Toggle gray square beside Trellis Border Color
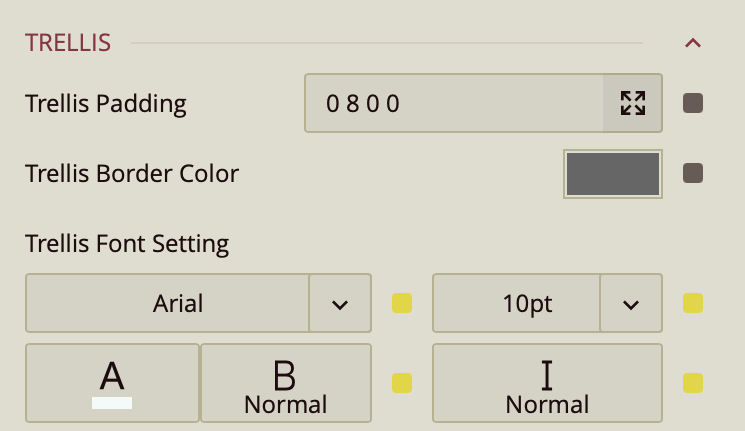The height and width of the screenshot is (431, 745). [692, 174]
